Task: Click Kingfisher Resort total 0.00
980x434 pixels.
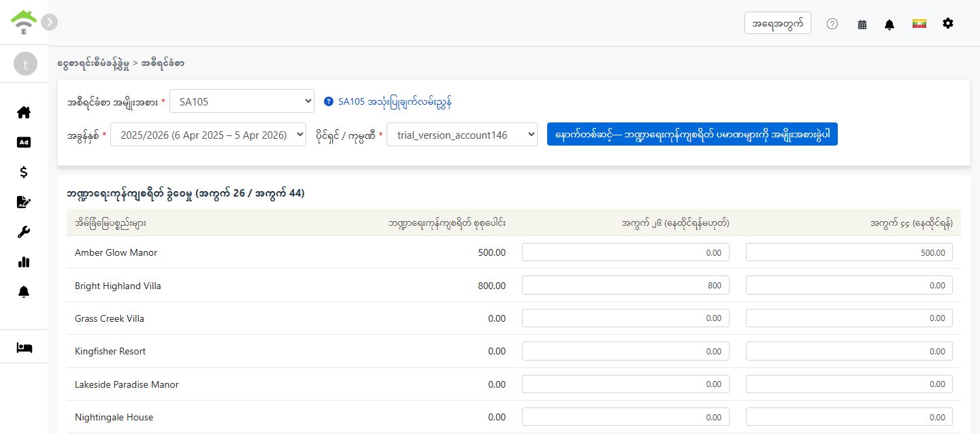Action: [x=497, y=351]
